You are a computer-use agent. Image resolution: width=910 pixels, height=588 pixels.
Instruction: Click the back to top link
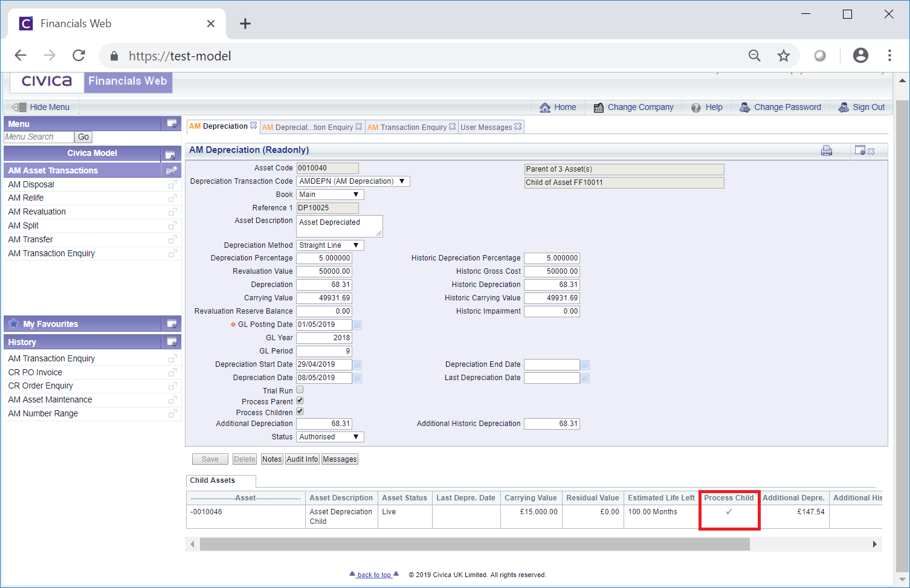pyautogui.click(x=374, y=575)
